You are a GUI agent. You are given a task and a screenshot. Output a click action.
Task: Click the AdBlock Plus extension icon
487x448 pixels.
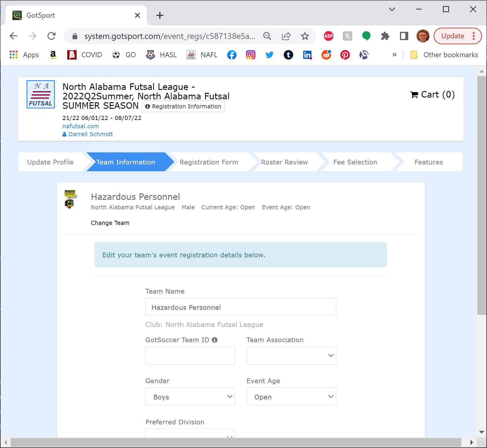pyautogui.click(x=328, y=36)
